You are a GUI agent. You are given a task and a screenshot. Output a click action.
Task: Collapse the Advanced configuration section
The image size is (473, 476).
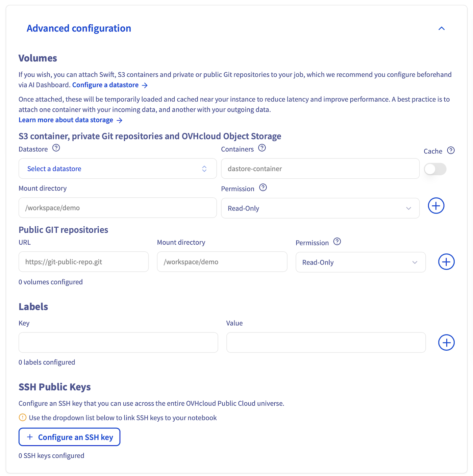[441, 29]
